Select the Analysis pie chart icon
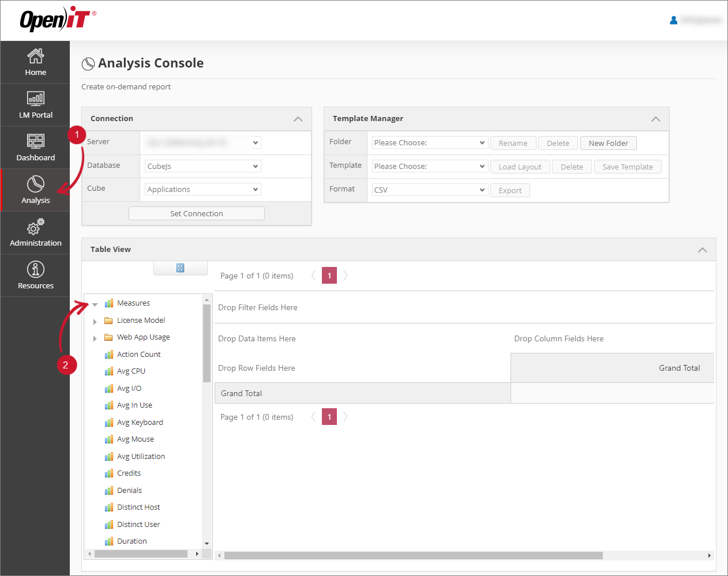The width and height of the screenshot is (728, 576). coord(35,185)
